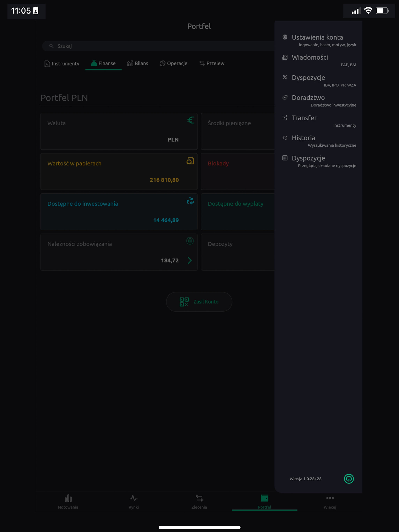Tap the Rynki pulse icon
The height and width of the screenshot is (532, 399).
[x=134, y=498]
